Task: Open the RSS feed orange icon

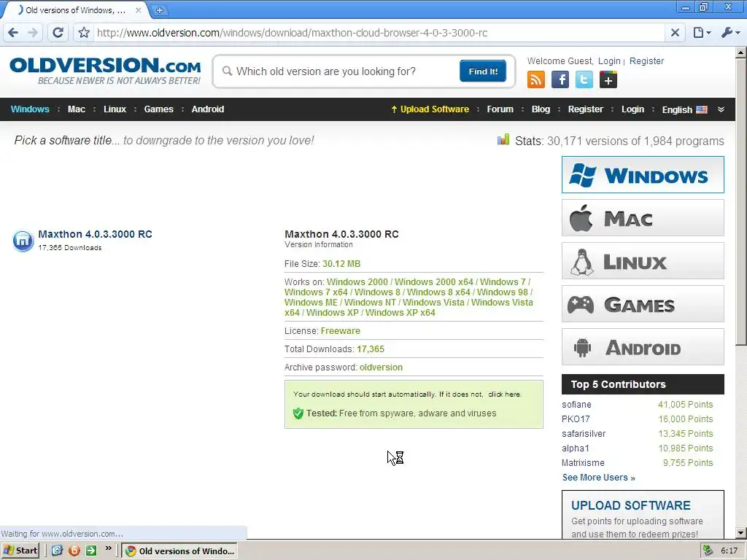Action: (536, 79)
